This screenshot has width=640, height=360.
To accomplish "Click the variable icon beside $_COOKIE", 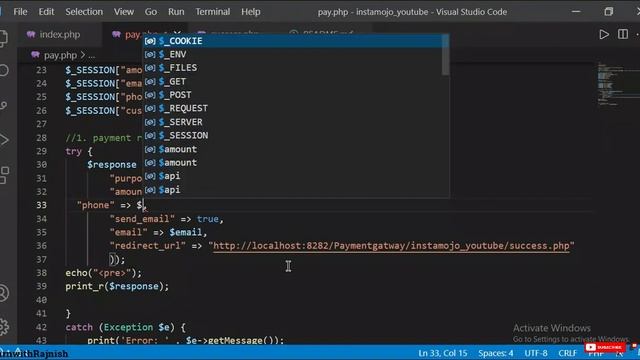I will [150, 41].
